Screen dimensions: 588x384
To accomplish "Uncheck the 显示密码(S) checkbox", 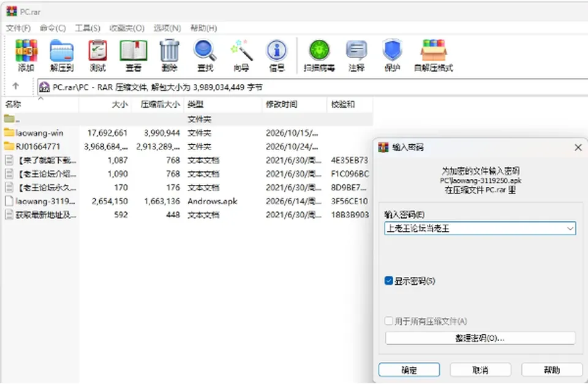I will [x=388, y=280].
